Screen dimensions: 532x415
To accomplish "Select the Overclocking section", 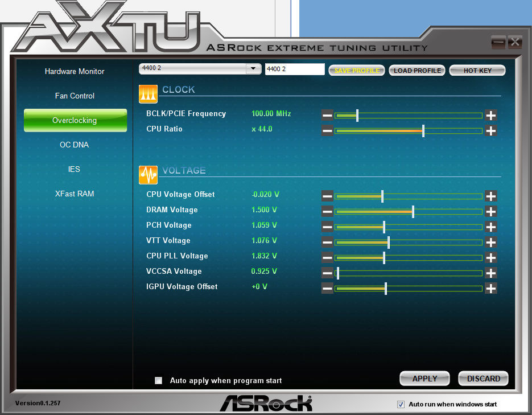I will coord(75,120).
